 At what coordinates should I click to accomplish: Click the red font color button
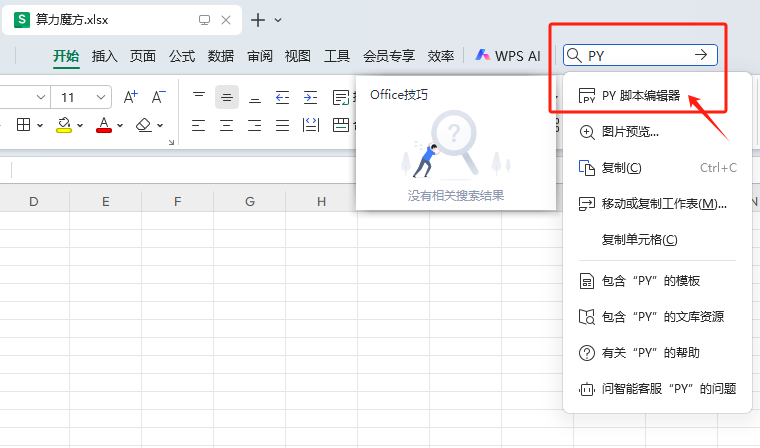pyautogui.click(x=103, y=125)
